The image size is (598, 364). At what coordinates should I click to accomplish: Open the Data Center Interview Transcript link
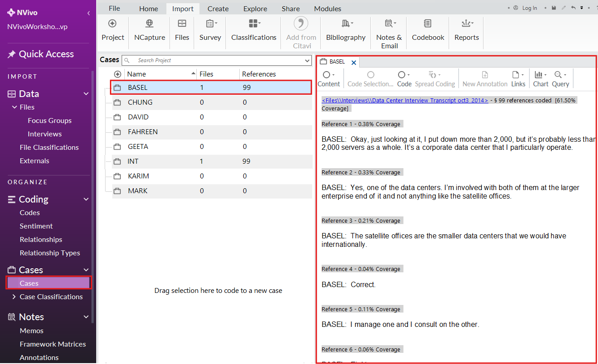[405, 101]
